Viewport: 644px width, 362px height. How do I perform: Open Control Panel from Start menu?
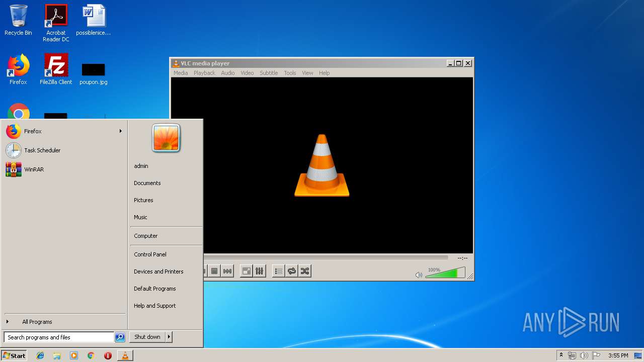click(150, 254)
